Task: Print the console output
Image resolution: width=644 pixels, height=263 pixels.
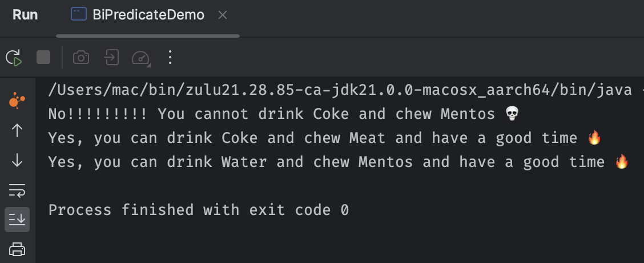Action: (17, 249)
